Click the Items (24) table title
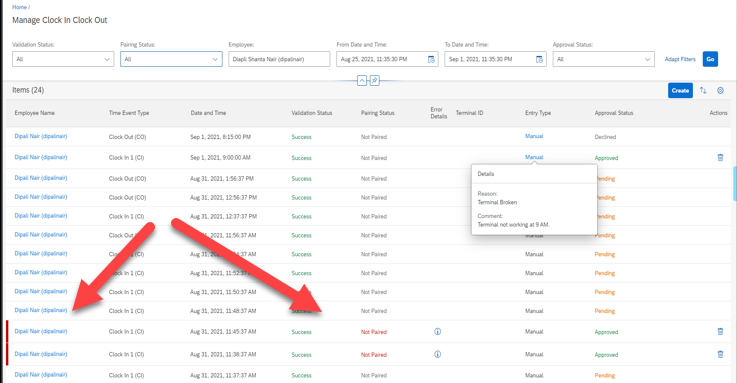The image size is (737, 383). coord(28,90)
